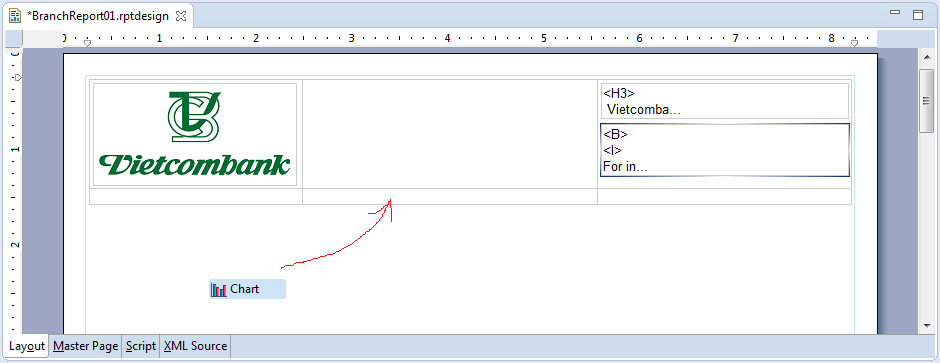
Task: Select the H3 Vietcomba... text element
Action: (x=725, y=101)
